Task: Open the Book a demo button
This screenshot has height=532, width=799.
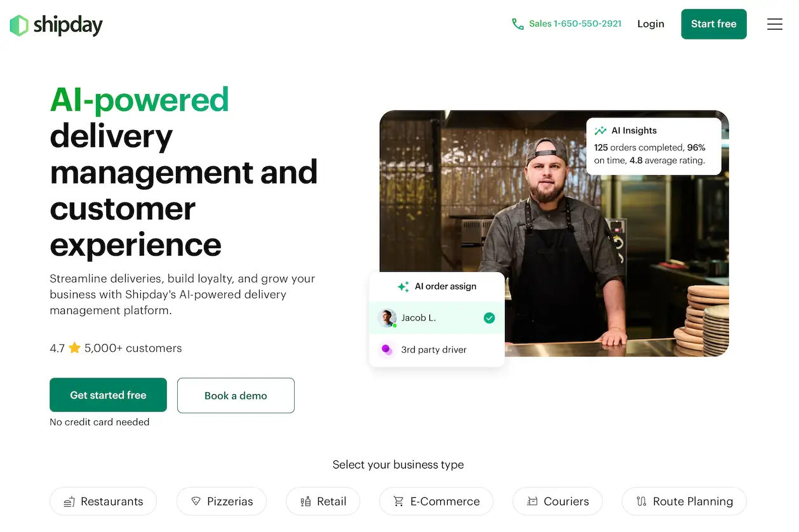Action: click(236, 396)
